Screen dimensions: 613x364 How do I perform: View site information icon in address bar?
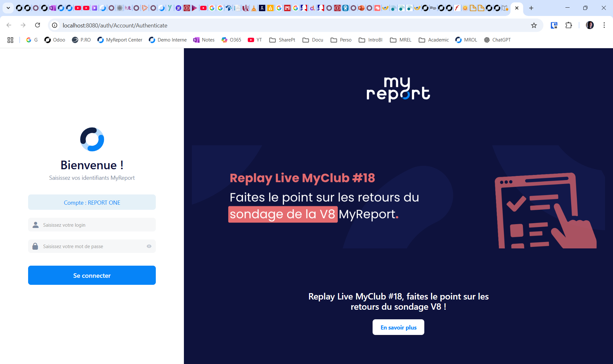pos(55,25)
